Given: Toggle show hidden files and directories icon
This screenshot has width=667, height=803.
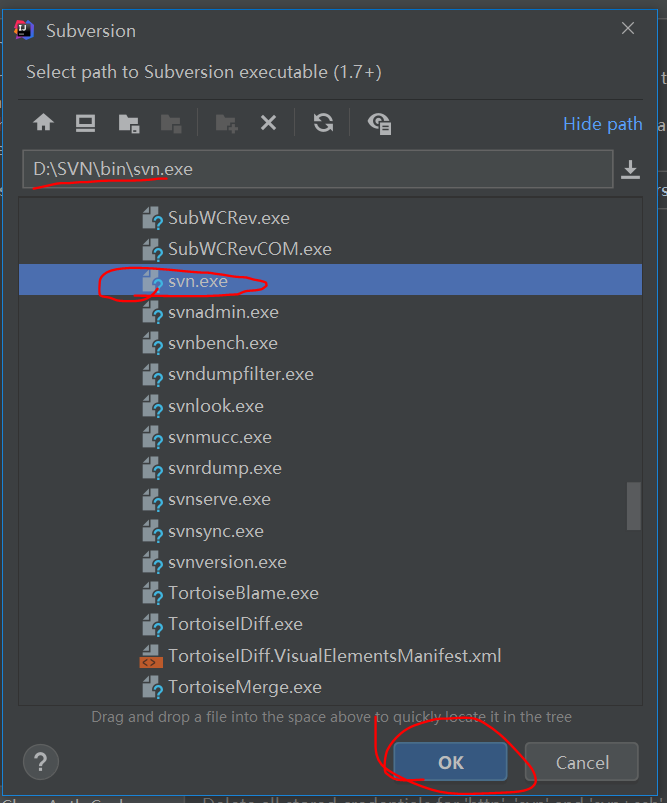Looking at the screenshot, I should point(379,123).
